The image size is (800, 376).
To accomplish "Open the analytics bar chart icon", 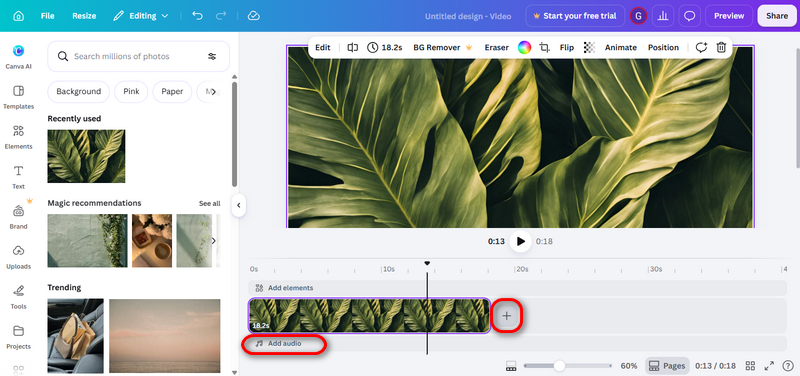I will pyautogui.click(x=663, y=16).
